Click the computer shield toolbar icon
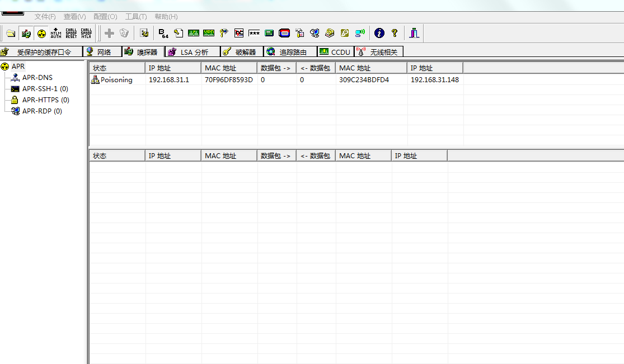 (315, 34)
